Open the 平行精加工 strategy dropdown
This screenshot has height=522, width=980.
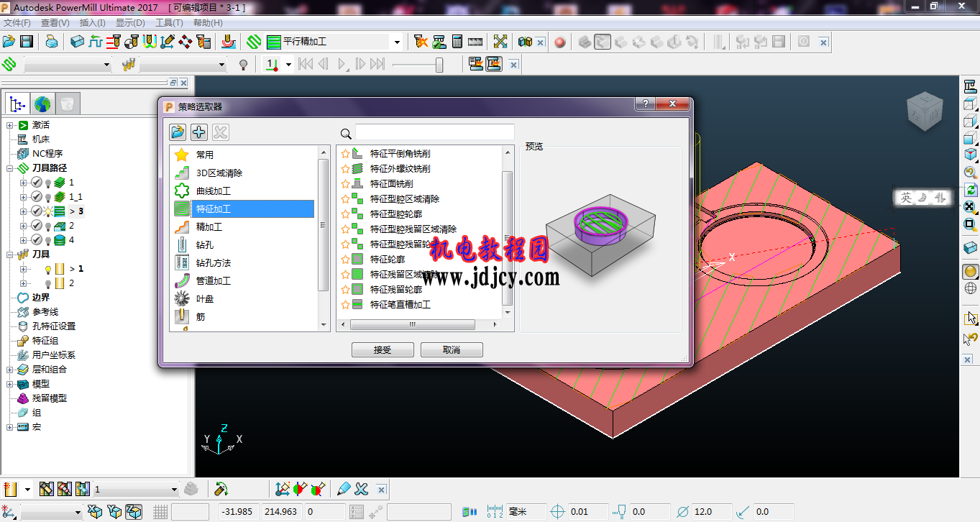[397, 42]
